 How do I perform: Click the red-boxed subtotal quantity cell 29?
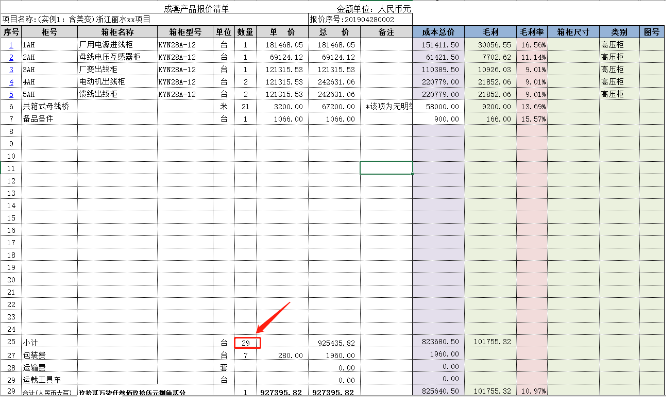(x=247, y=343)
